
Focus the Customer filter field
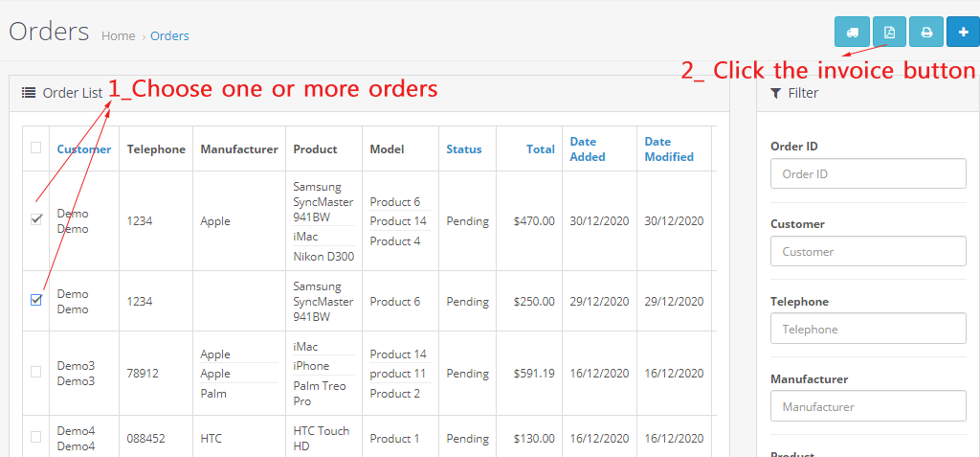[868, 251]
